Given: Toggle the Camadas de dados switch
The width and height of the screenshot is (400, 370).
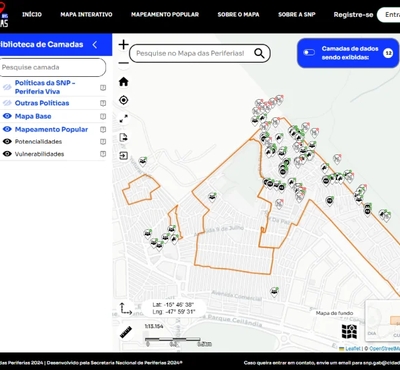Looking at the screenshot, I should (x=309, y=53).
